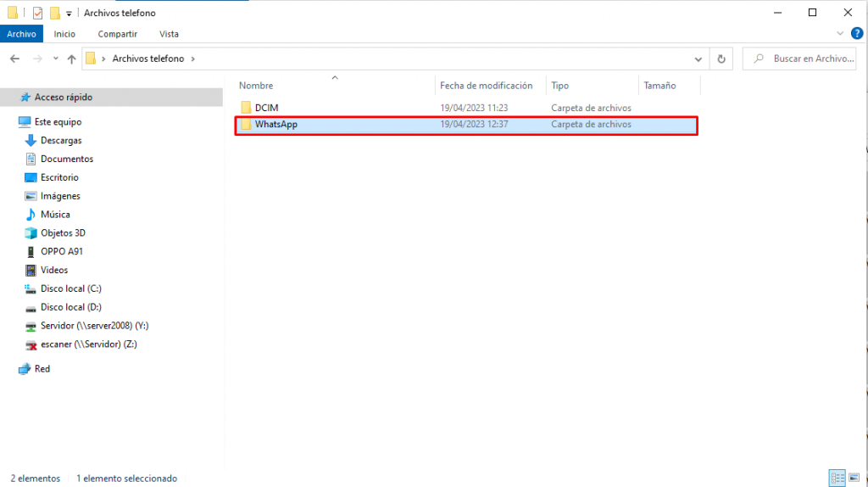Switch to the Vista tab
Screen dimensions: 868x487
(x=169, y=34)
